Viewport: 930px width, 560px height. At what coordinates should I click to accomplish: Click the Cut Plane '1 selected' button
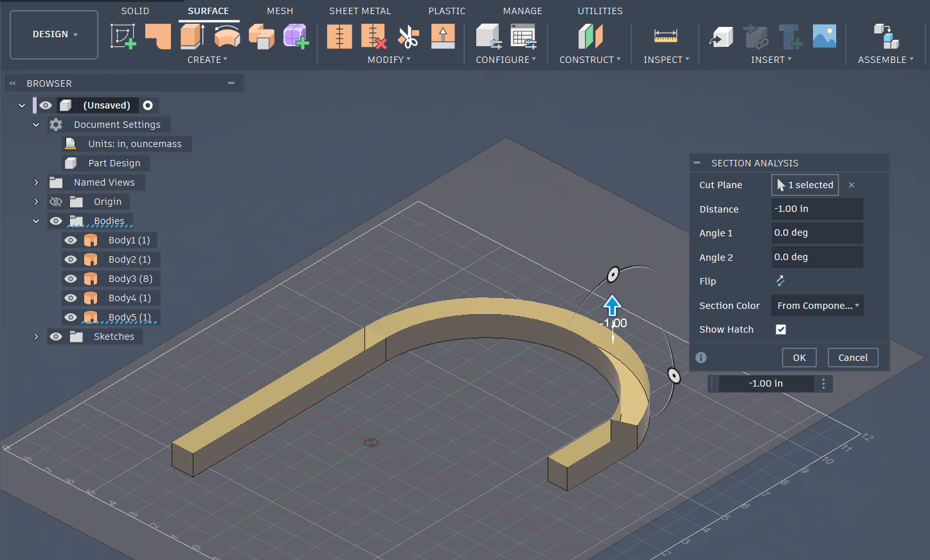805,185
